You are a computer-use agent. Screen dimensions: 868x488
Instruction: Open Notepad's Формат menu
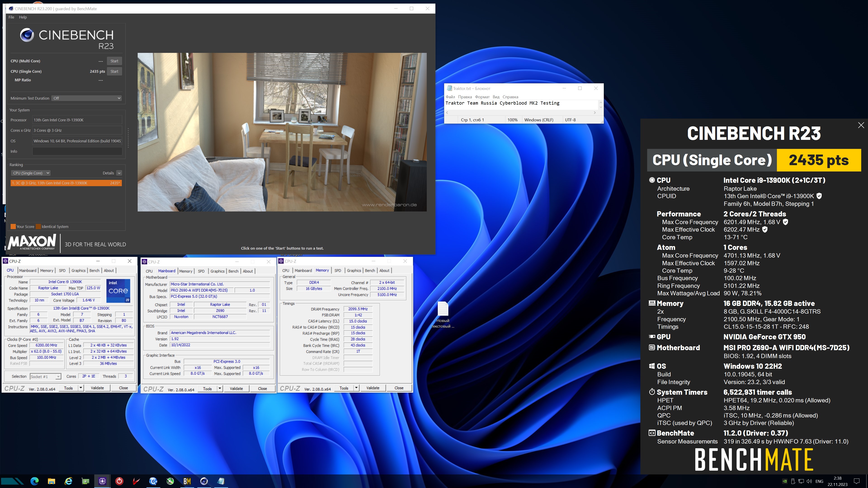tap(482, 97)
